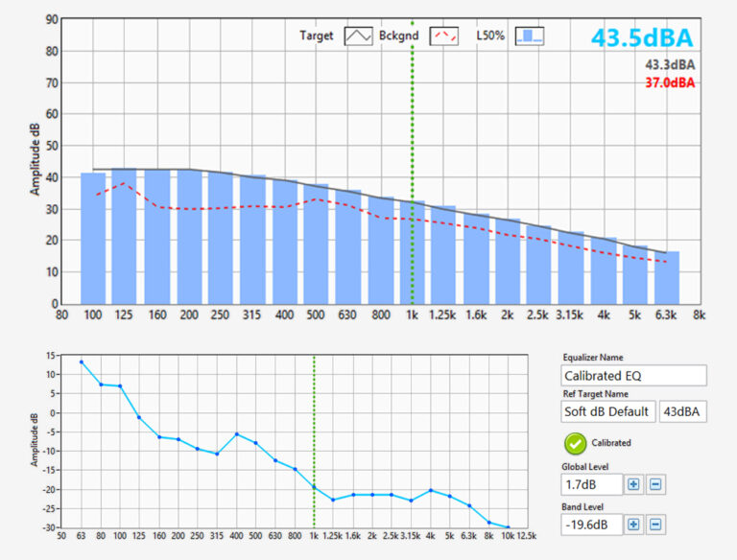Image resolution: width=737 pixels, height=560 pixels.
Task: Increase Global Level with plus button
Action: coord(633,484)
